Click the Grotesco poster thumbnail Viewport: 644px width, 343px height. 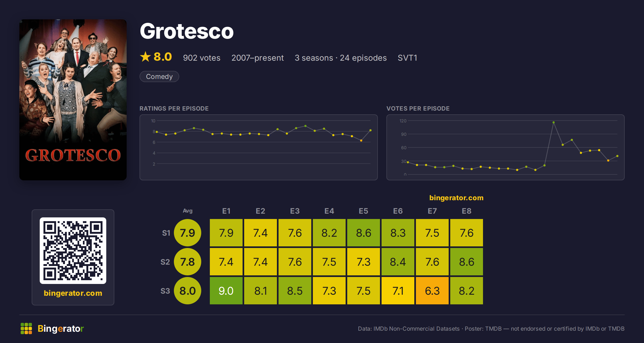coord(73,100)
